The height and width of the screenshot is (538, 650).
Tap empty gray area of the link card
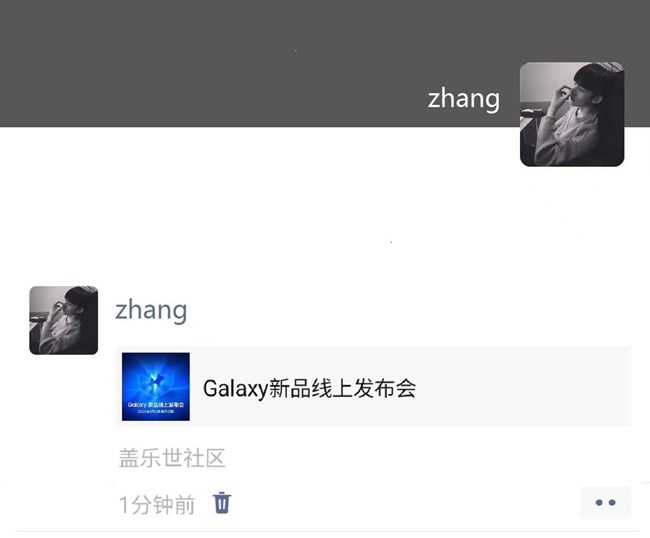(522, 387)
